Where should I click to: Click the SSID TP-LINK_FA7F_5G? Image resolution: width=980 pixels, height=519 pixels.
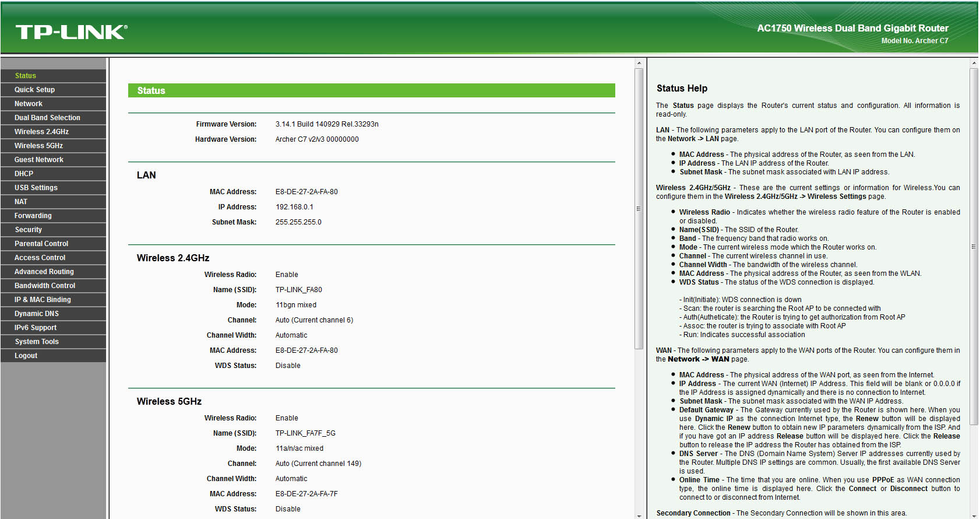click(x=305, y=433)
